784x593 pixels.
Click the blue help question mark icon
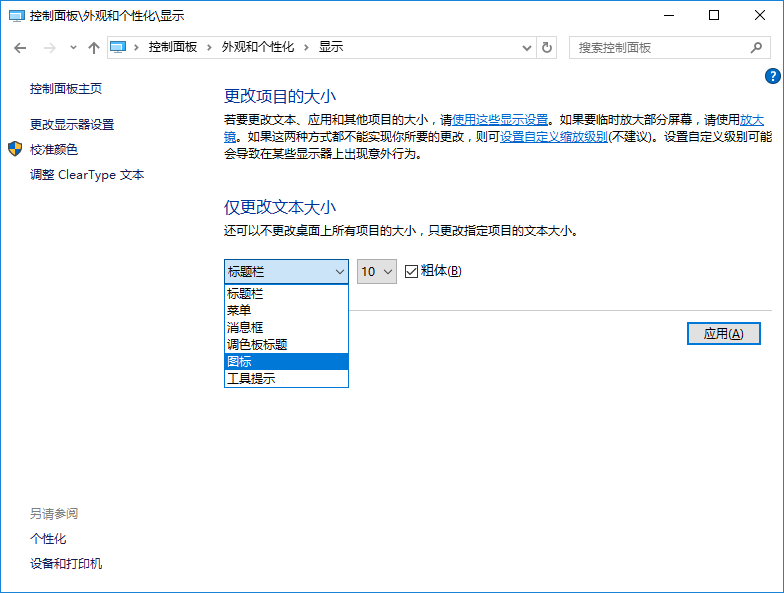[x=772, y=76]
